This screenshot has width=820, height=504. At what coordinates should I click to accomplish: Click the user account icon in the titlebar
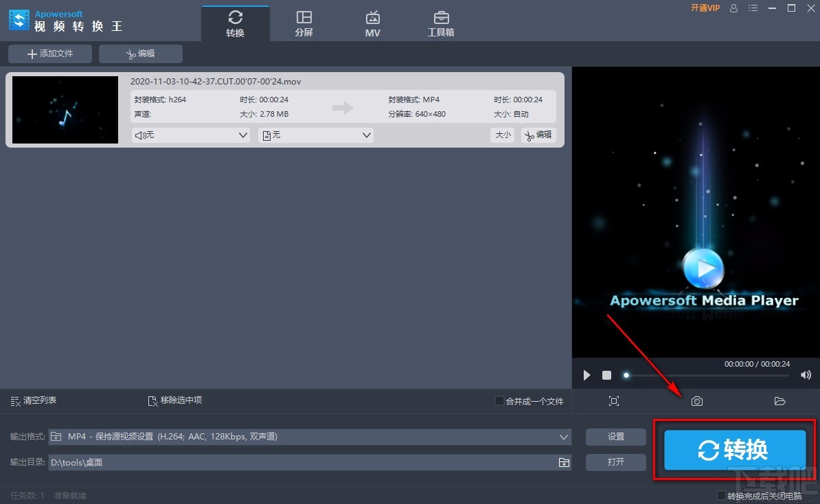[x=733, y=8]
